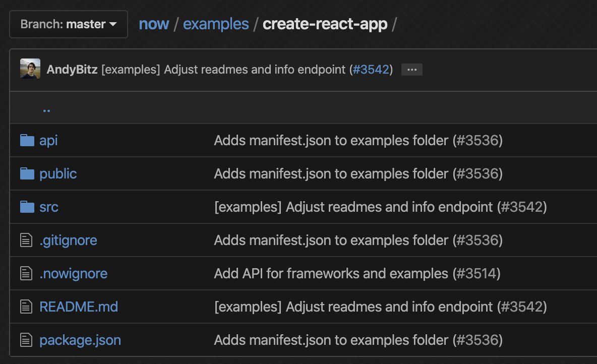Click AndyBitz's avatar thumbnail
This screenshot has width=597, height=364.
(30, 69)
